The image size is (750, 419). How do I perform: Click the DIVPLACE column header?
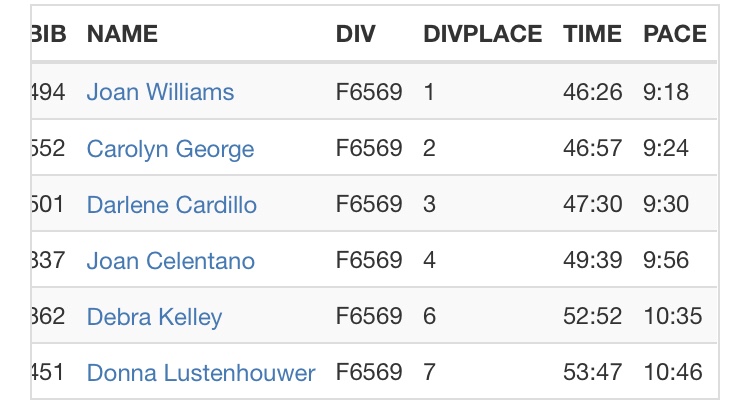pyautogui.click(x=483, y=34)
